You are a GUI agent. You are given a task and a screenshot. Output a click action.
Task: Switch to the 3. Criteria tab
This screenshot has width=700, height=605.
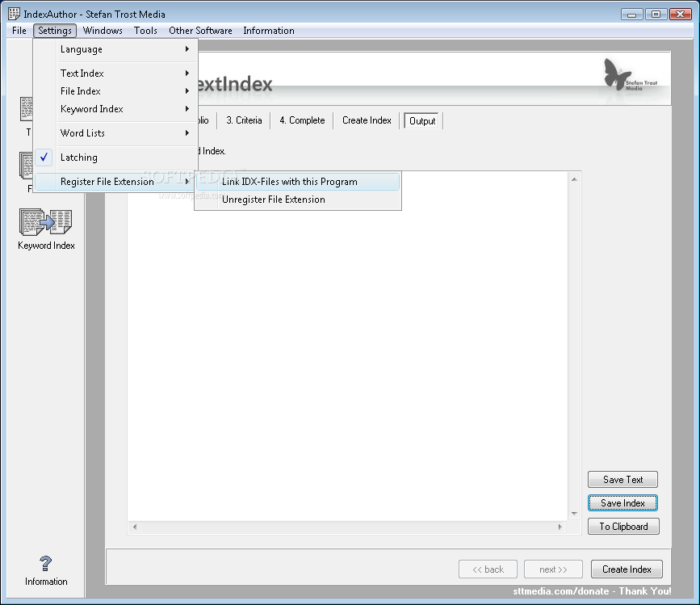(x=244, y=120)
